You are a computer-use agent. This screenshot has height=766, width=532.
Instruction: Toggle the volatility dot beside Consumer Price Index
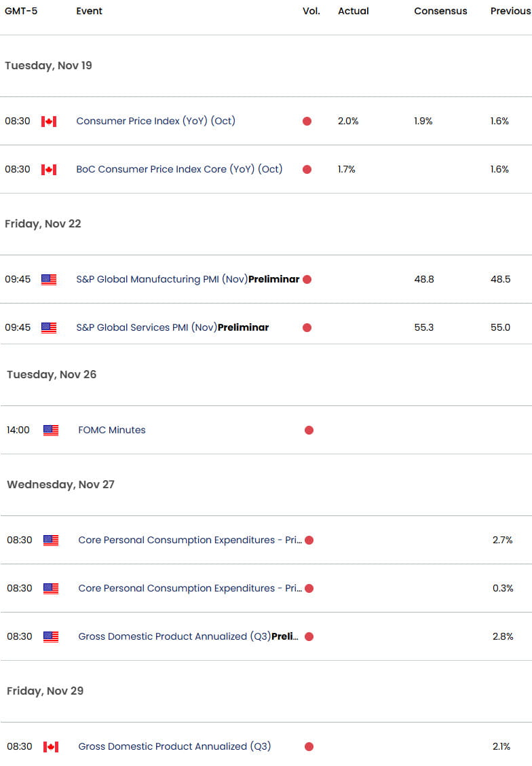pos(307,121)
